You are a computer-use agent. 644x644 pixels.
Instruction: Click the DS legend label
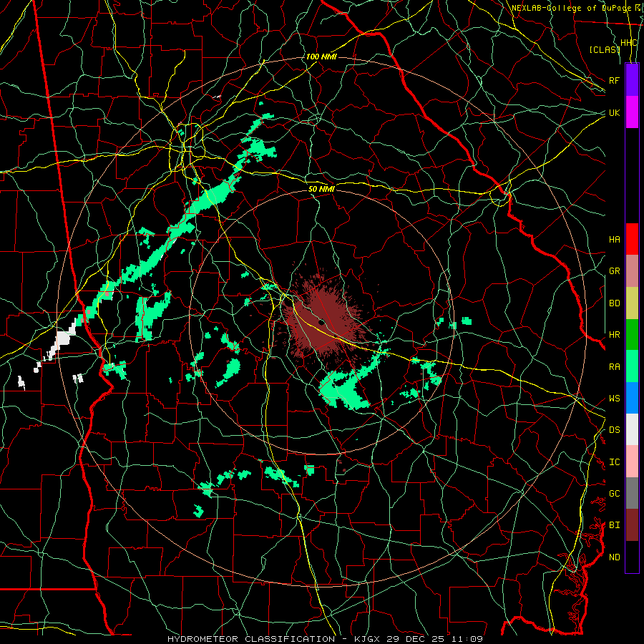(615, 430)
